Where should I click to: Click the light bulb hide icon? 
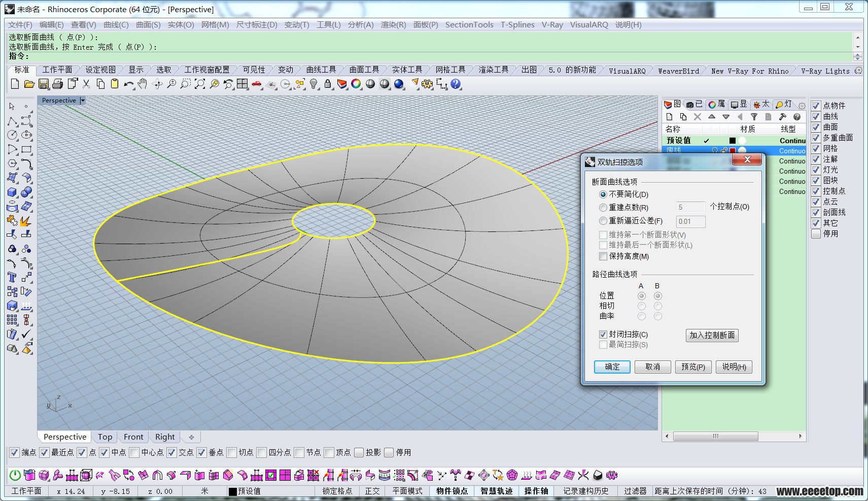coord(314,84)
